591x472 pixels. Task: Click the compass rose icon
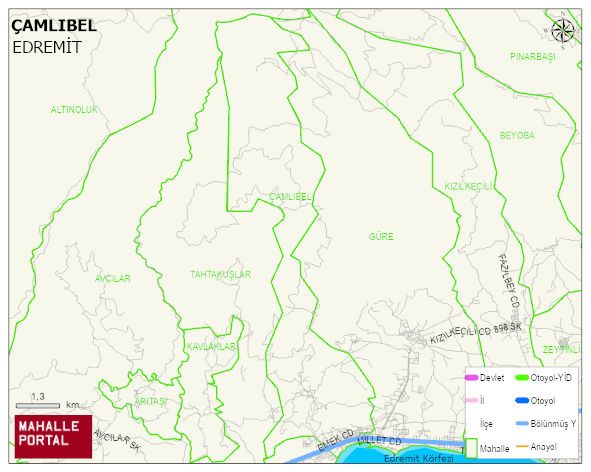point(562,31)
